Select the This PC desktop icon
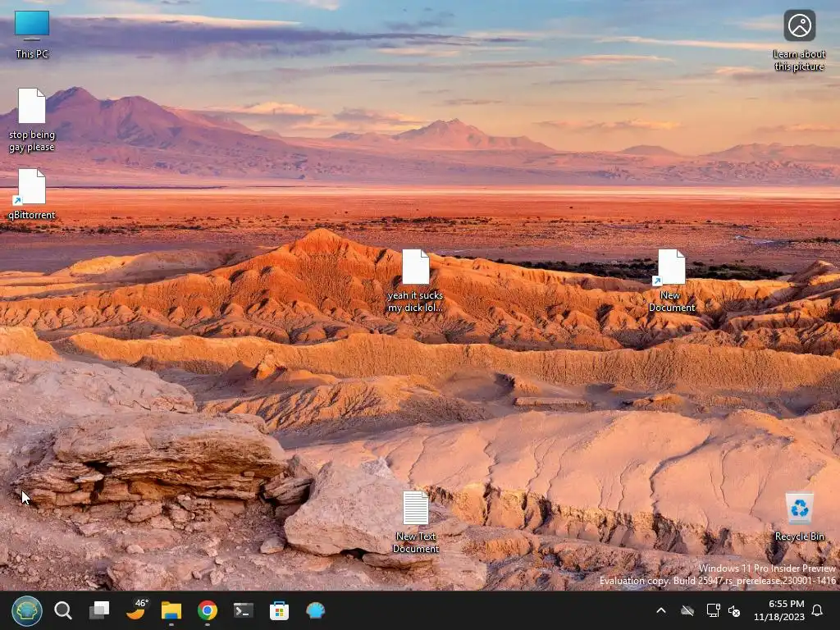The width and height of the screenshot is (840, 630). point(32,34)
